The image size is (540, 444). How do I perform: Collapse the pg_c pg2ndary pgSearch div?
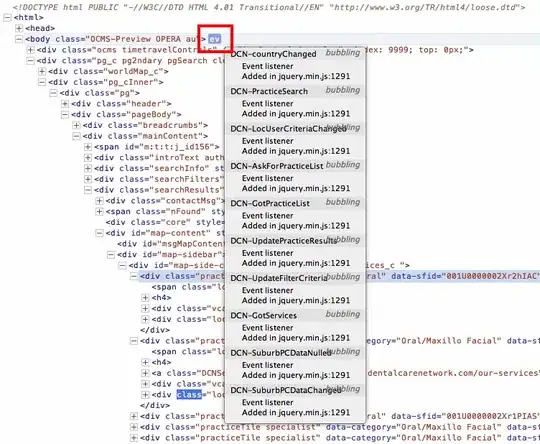[31, 61]
